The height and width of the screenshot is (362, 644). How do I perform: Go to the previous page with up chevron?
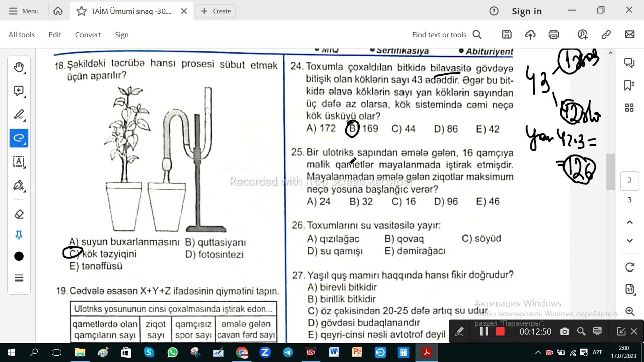629,222
